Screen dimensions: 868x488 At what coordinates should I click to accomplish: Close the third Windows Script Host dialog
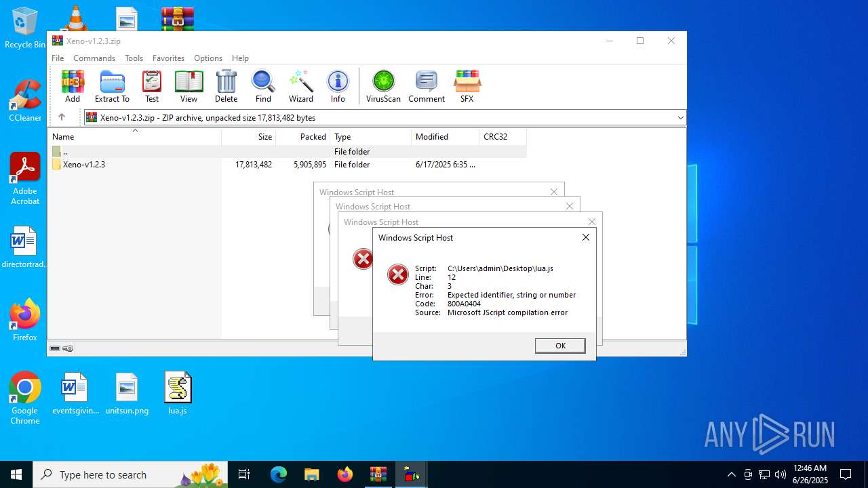point(592,222)
